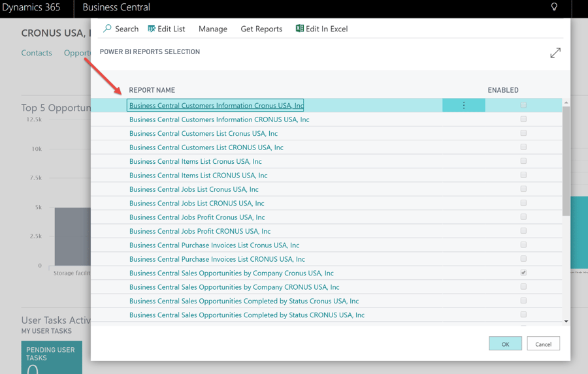Open Business Central Customers List Cronus USA link
Screen dimensions: 588x374
point(203,133)
